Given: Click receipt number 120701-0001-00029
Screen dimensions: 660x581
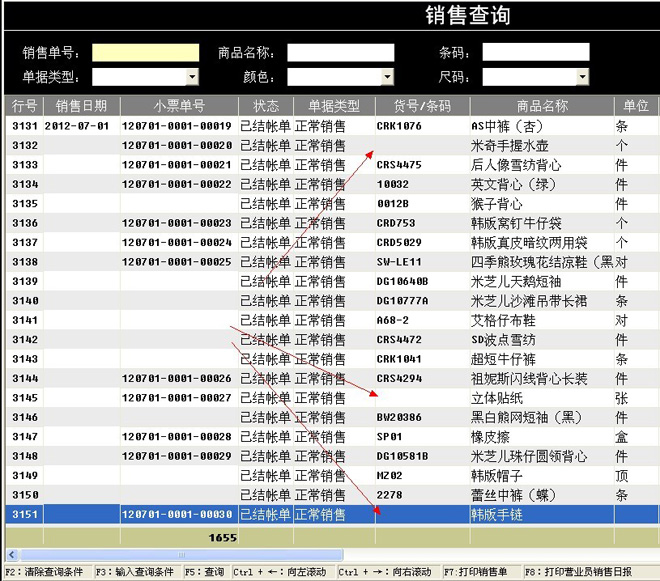Looking at the screenshot, I should coord(177,456).
